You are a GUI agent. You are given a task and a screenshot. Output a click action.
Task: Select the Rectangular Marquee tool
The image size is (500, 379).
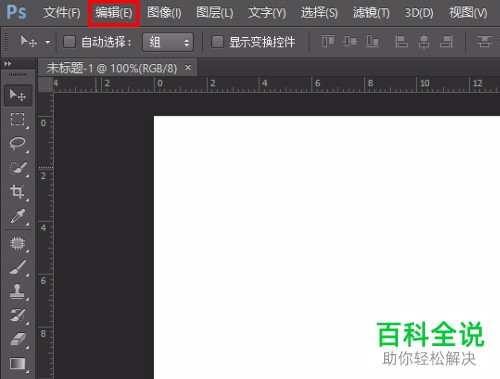click(x=18, y=119)
